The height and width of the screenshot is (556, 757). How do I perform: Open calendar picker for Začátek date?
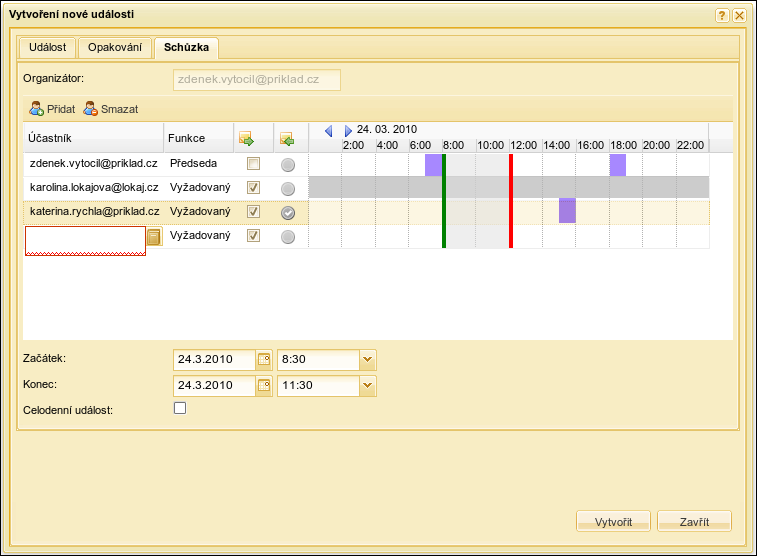pos(264,359)
